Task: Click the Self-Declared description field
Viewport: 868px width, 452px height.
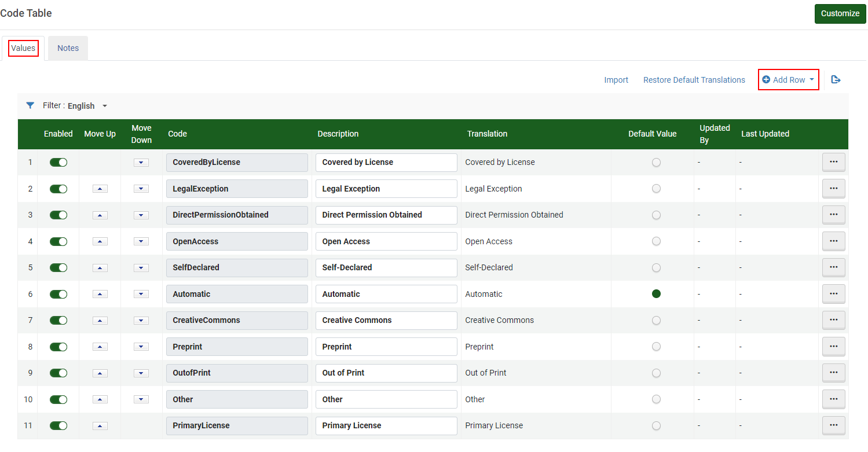Action: coord(386,268)
